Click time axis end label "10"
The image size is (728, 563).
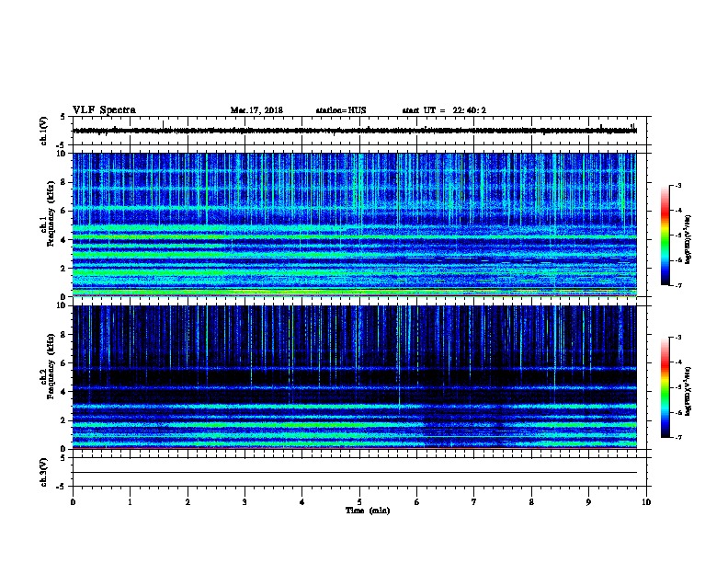(646, 502)
